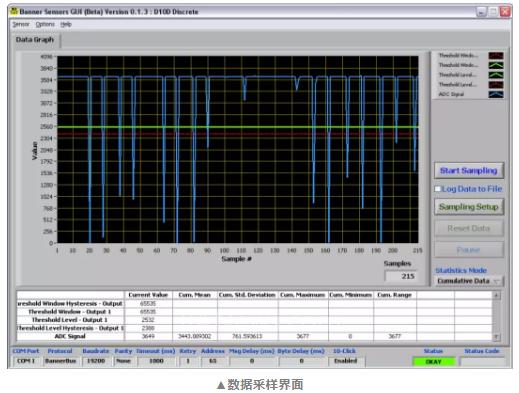
Task: Enable the Log Data to File checkbox
Action: (437, 189)
